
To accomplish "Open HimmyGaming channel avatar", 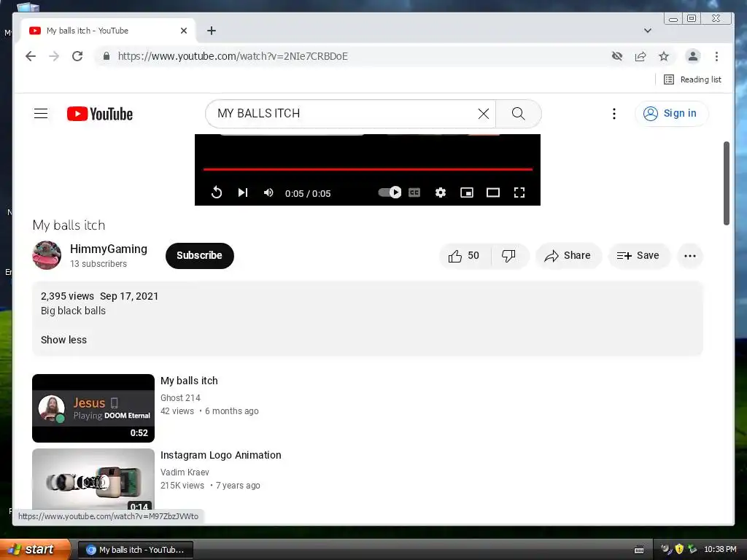I will click(47, 255).
